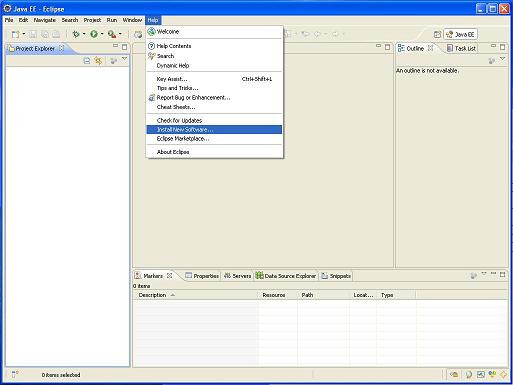Close the Project Explorer tab
The image size is (513, 385).
coord(62,48)
